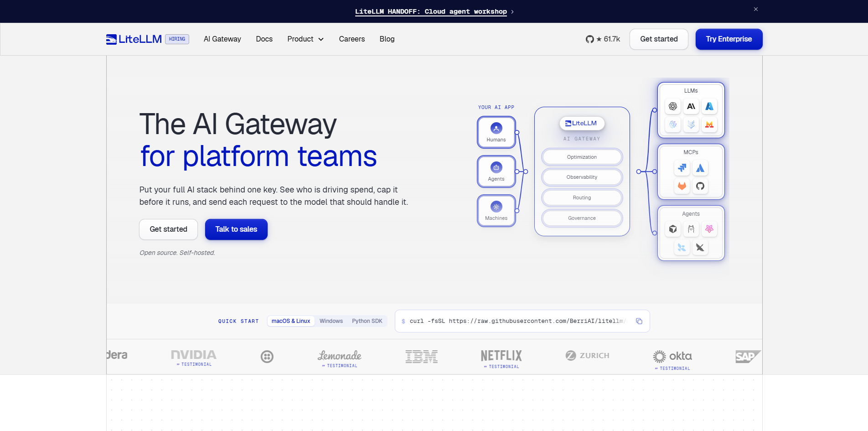Copy the curl quick start command
Image resolution: width=868 pixels, height=431 pixels.
click(x=639, y=321)
